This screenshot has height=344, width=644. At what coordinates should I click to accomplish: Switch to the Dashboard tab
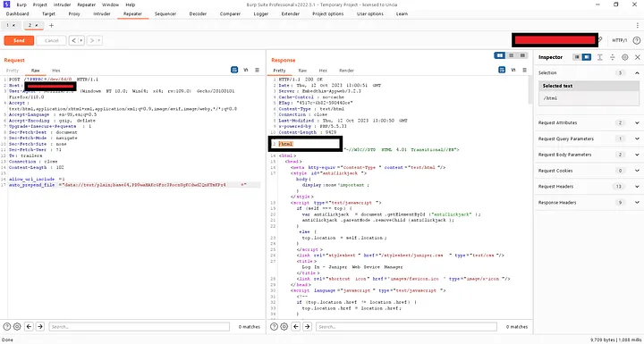pyautogui.click(x=17, y=14)
